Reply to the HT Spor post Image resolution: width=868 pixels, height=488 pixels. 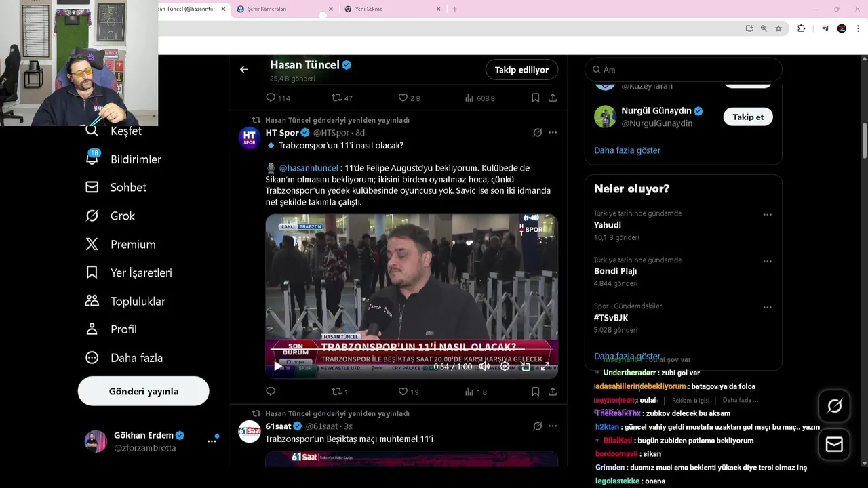click(271, 391)
